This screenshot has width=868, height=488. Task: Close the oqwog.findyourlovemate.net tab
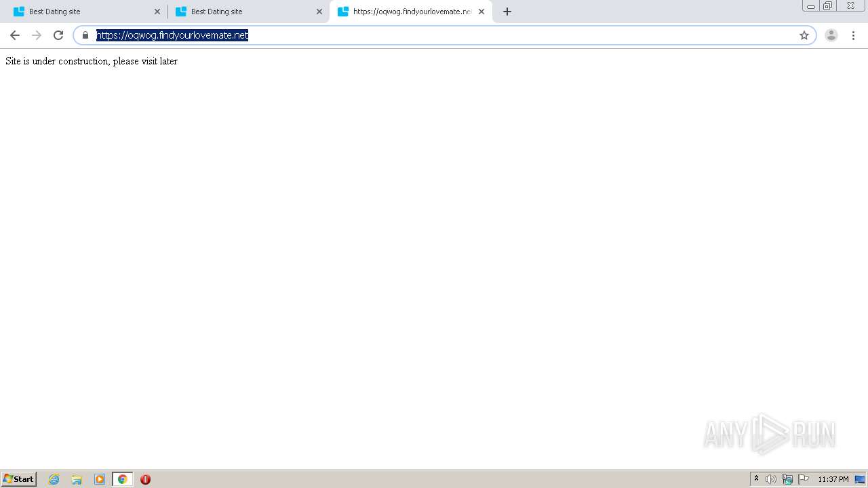pyautogui.click(x=481, y=12)
